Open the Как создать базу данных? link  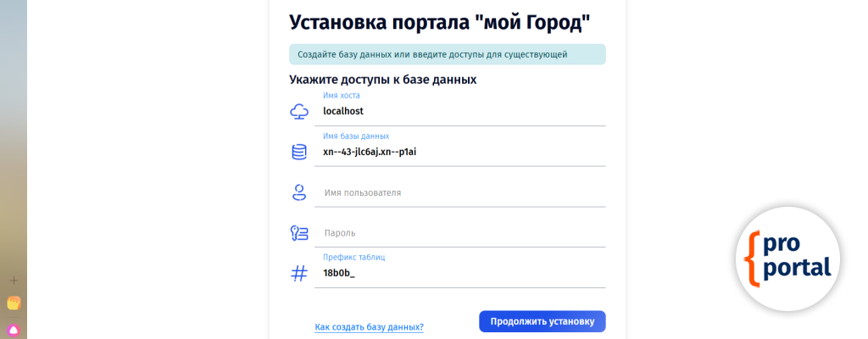tap(369, 327)
